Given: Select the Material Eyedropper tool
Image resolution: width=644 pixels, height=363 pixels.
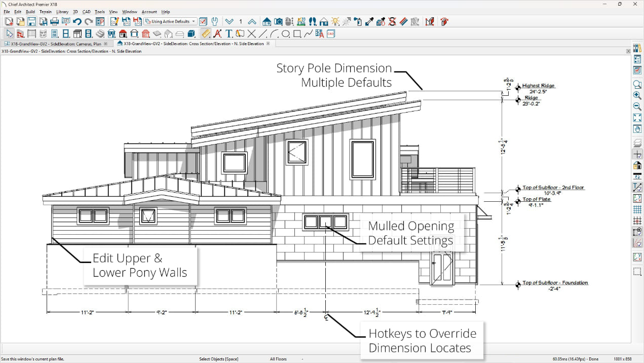Looking at the screenshot, I should click(369, 21).
